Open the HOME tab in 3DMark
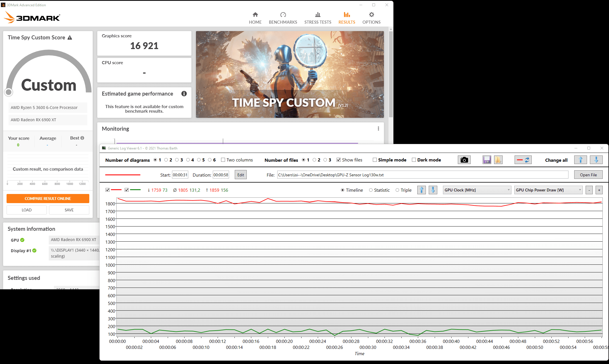This screenshot has height=364, width=609. 255,18
